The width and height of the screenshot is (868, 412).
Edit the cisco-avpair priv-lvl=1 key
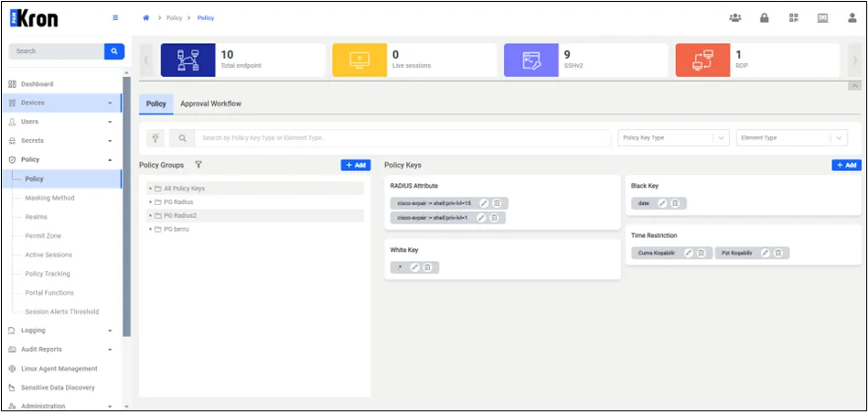[x=481, y=218]
